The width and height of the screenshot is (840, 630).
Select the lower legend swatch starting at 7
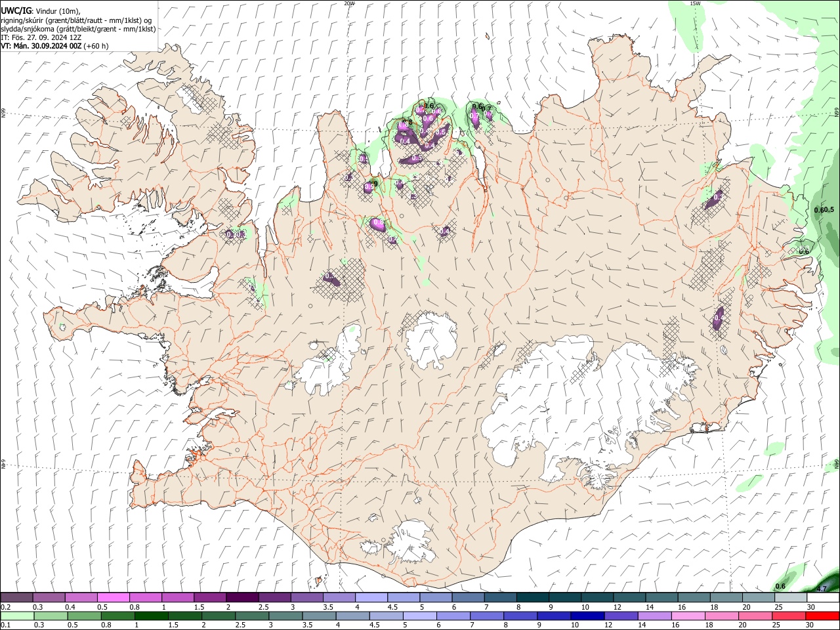coord(486,616)
